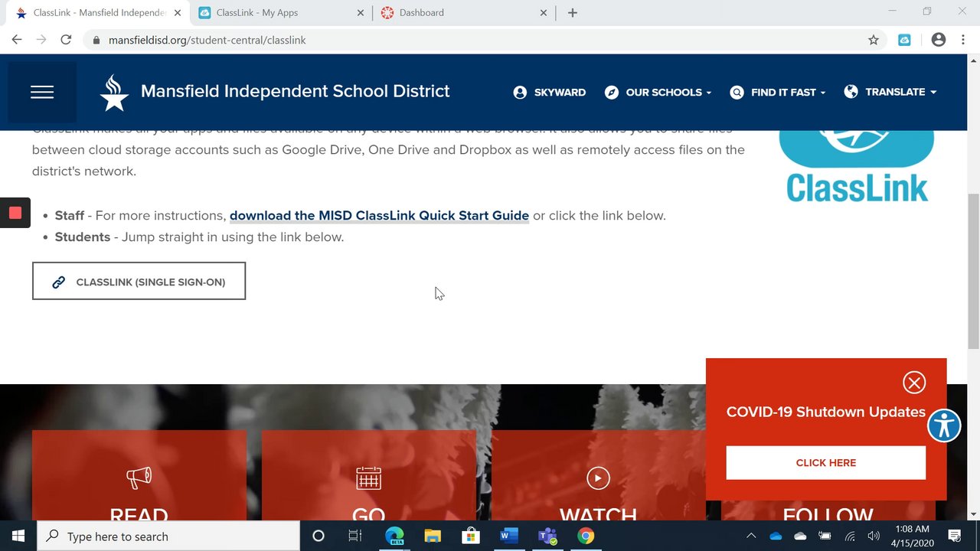
Task: Expand the Translate dropdown
Action: (x=890, y=92)
